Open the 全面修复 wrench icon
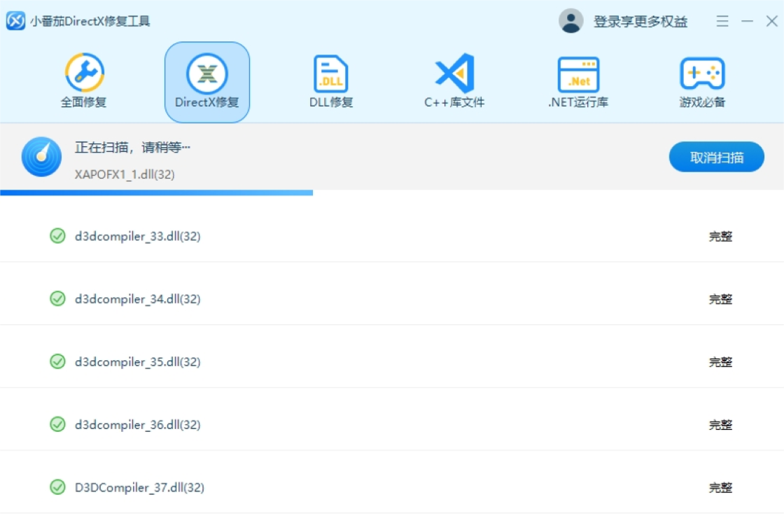This screenshot has width=784, height=532. click(x=84, y=73)
